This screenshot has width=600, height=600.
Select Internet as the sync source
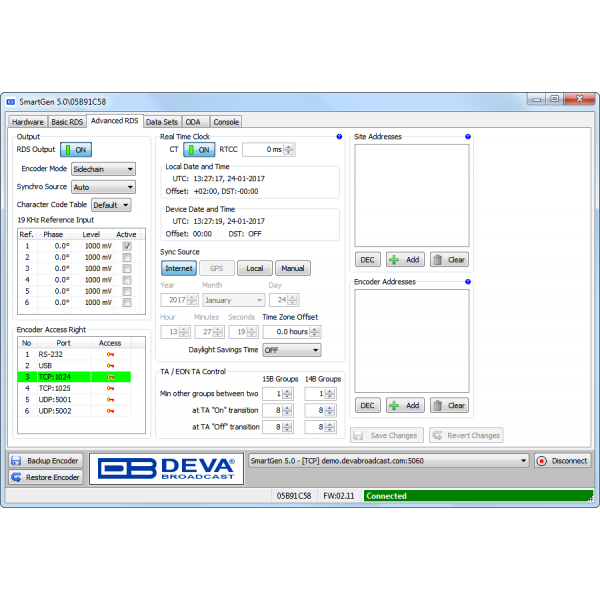179,268
